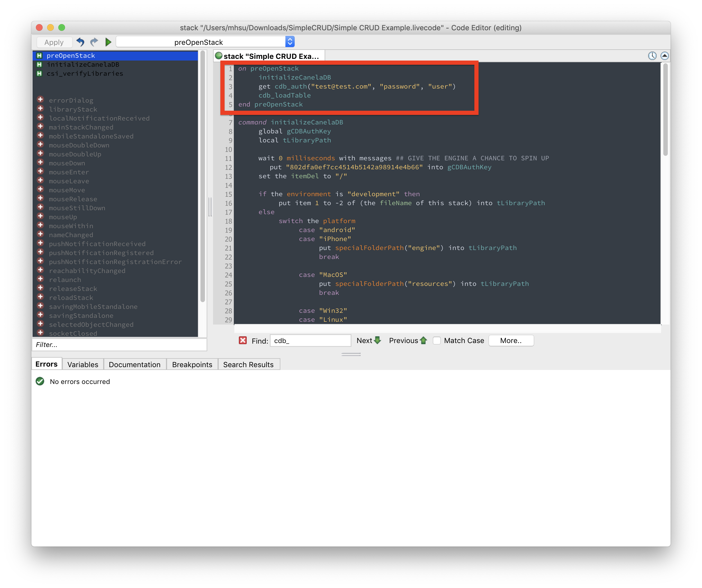The image size is (702, 588).
Task: Click the green run/play icon
Action: click(108, 42)
